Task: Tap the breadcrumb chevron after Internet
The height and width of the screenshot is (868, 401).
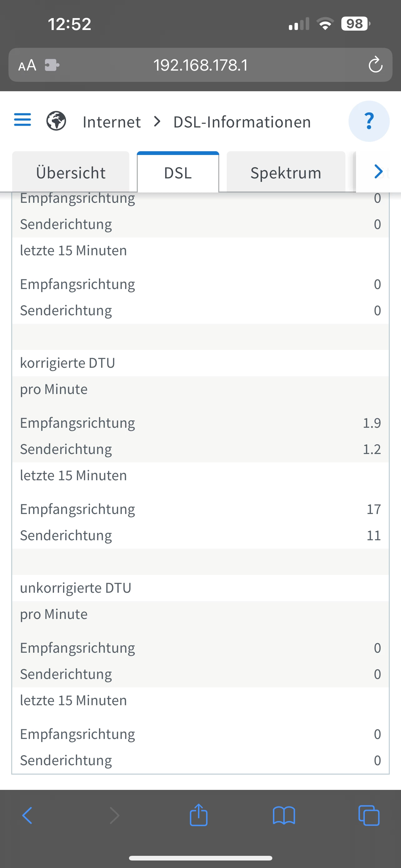Action: (x=157, y=121)
